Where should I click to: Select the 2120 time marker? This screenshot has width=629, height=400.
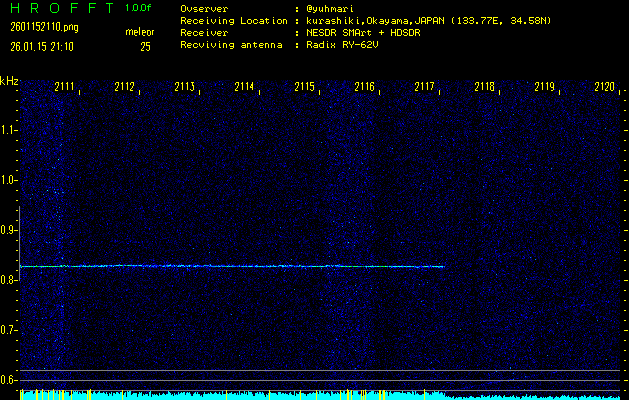click(604, 87)
